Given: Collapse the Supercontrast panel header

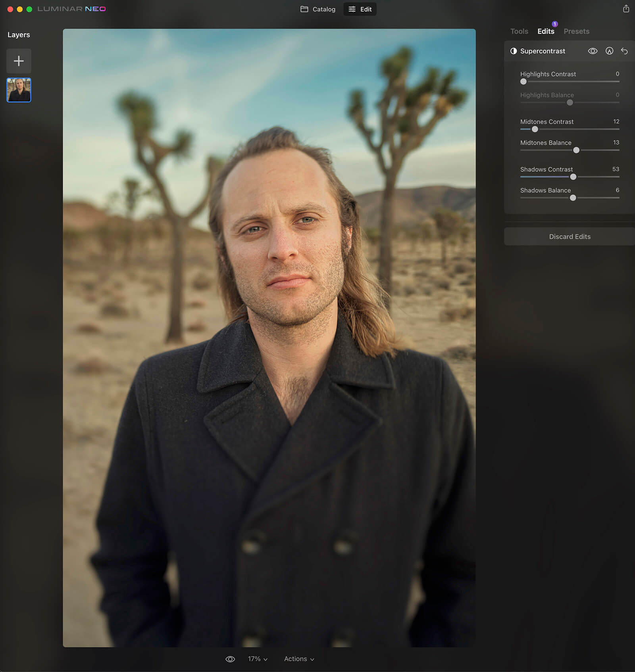Looking at the screenshot, I should [543, 51].
